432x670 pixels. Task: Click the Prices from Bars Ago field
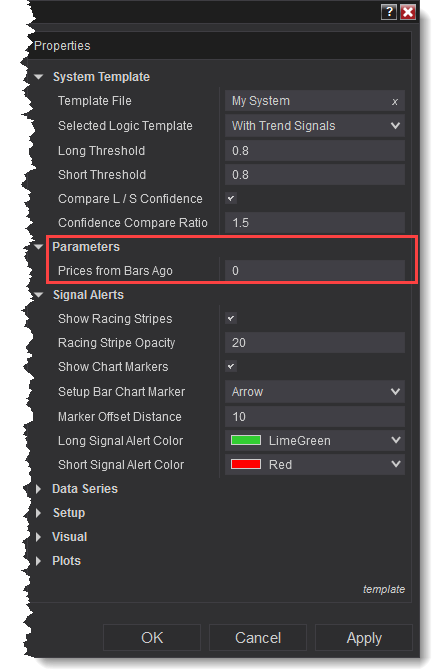(x=314, y=270)
